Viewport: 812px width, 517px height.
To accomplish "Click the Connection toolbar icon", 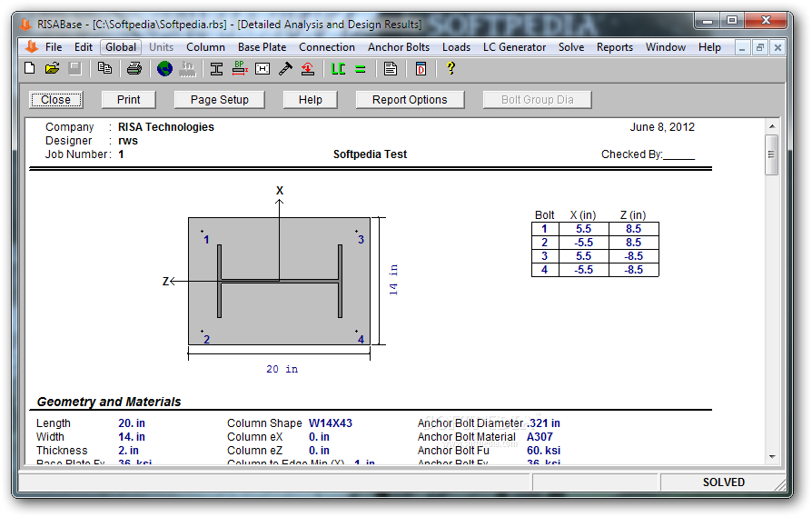I will pos(262,68).
